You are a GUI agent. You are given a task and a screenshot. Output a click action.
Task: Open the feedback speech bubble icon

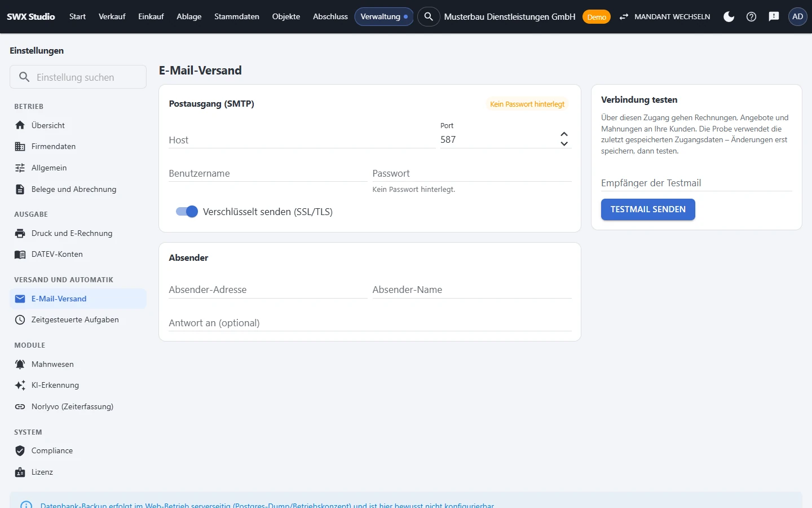[774, 16]
